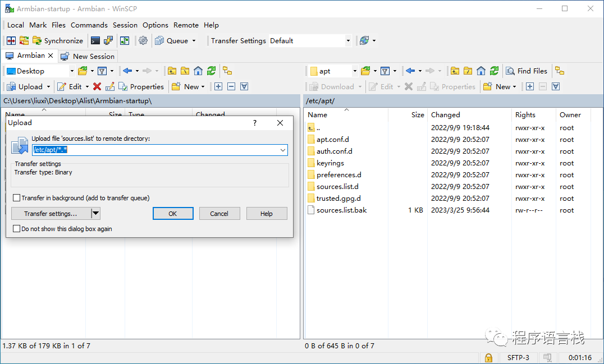The image size is (604, 364).
Task: Open the Mark menu
Action: (x=38, y=25)
